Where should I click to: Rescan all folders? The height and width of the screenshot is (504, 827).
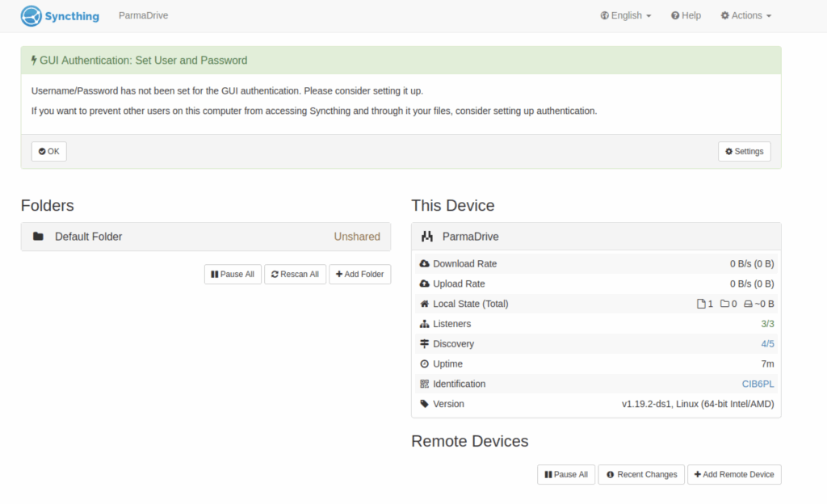tap(295, 274)
